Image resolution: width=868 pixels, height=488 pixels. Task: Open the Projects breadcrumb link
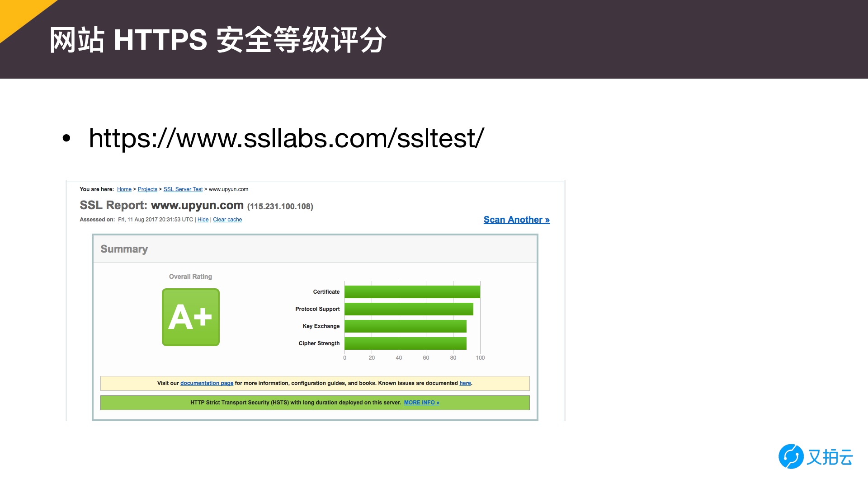[x=147, y=189]
